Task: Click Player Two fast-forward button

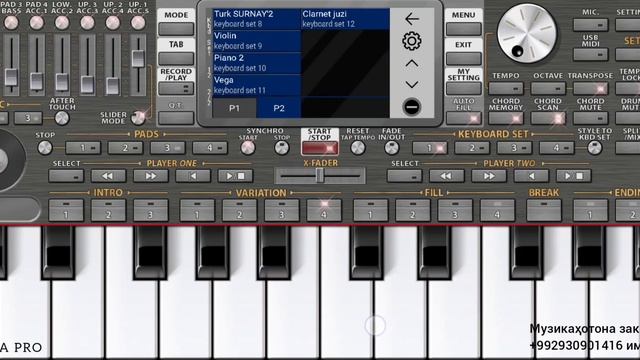Action: tap(489, 176)
